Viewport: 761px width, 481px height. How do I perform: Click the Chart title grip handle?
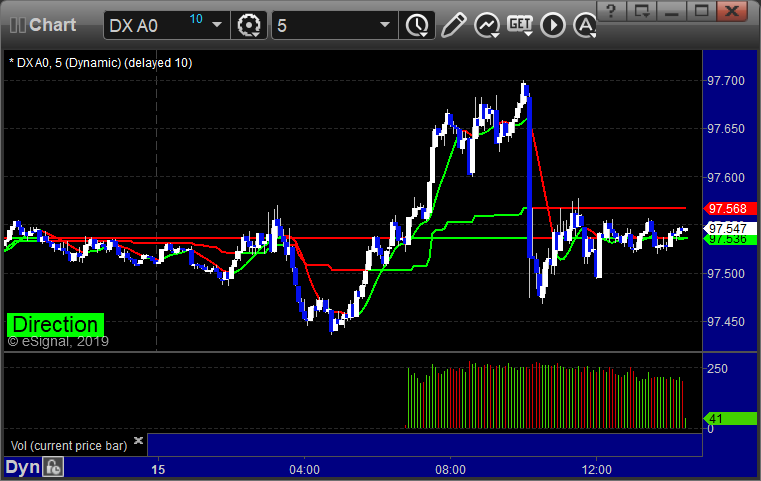(18, 25)
